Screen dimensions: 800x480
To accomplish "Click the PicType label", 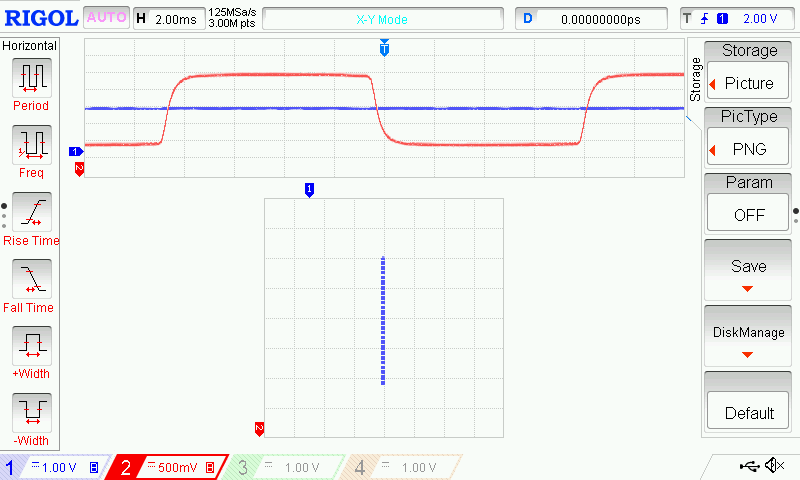I will 749,116.
